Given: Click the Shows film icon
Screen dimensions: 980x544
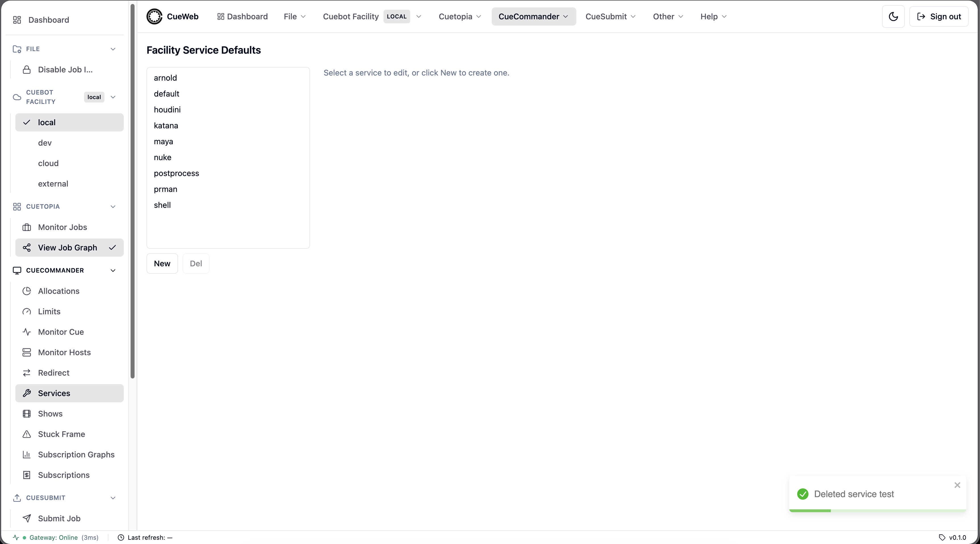Looking at the screenshot, I should coord(27,414).
